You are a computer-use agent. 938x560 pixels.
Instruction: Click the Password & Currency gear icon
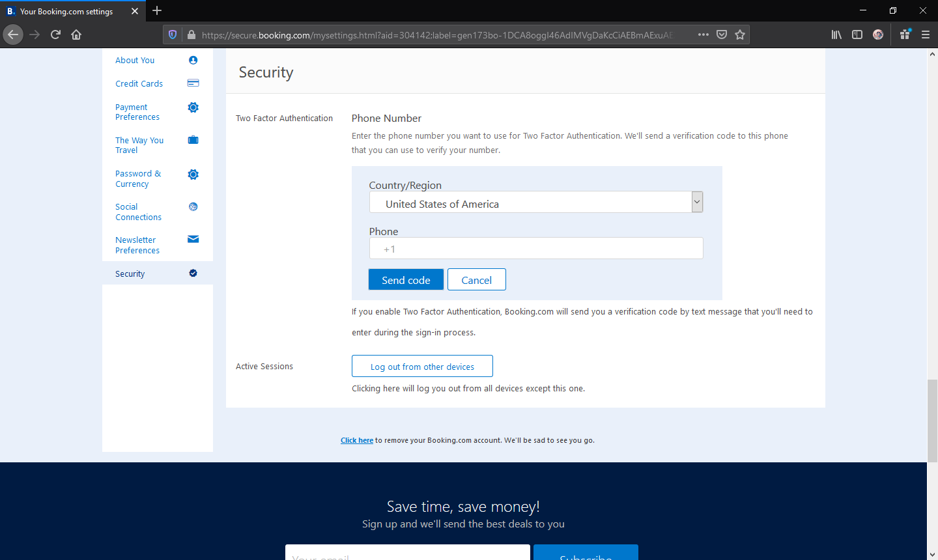pos(193,175)
